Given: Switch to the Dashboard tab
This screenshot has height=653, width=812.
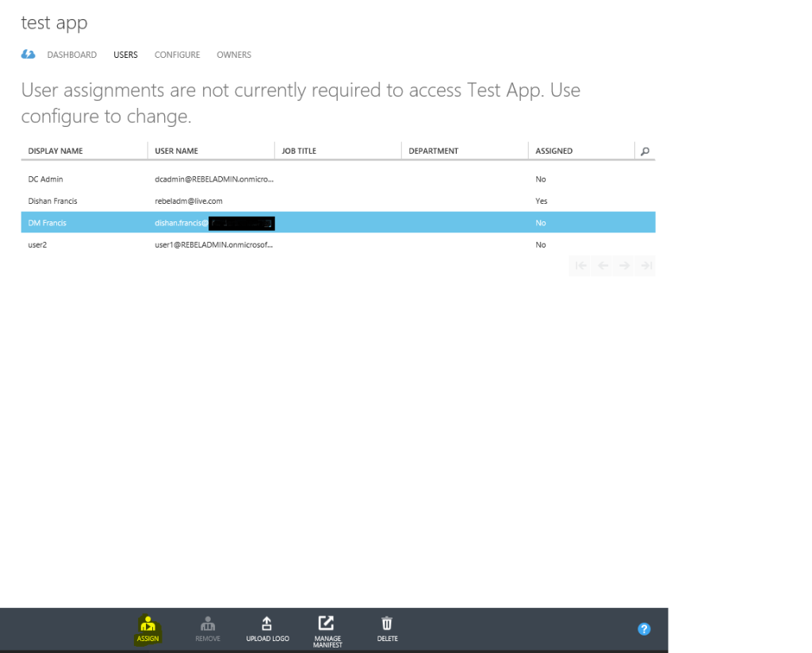Looking at the screenshot, I should [71, 55].
